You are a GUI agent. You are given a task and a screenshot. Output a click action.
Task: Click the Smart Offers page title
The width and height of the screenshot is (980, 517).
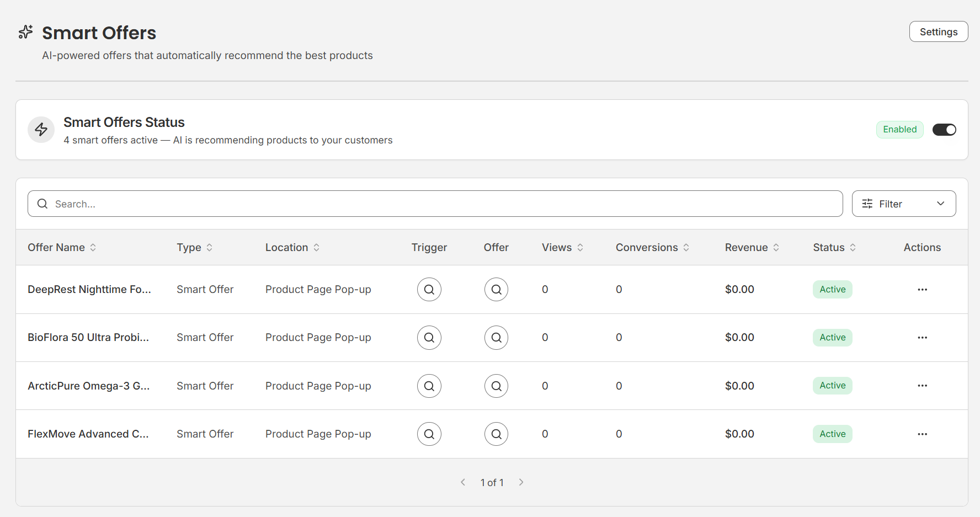point(99,33)
